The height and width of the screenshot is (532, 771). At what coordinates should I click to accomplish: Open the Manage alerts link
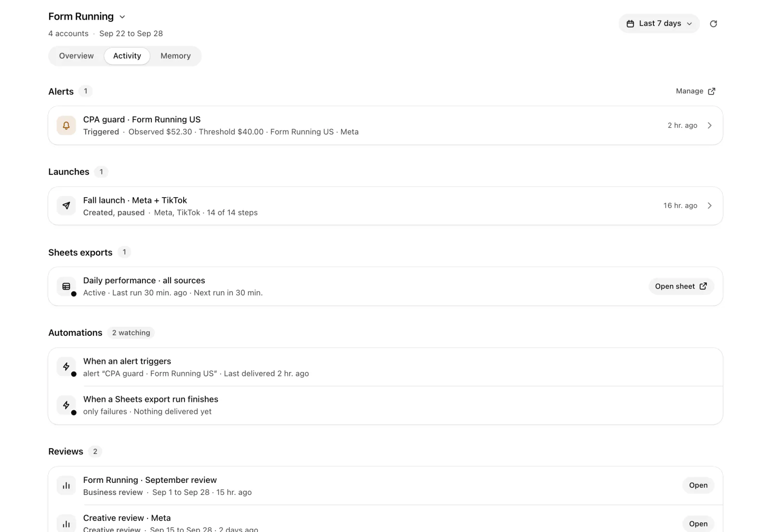tap(695, 91)
